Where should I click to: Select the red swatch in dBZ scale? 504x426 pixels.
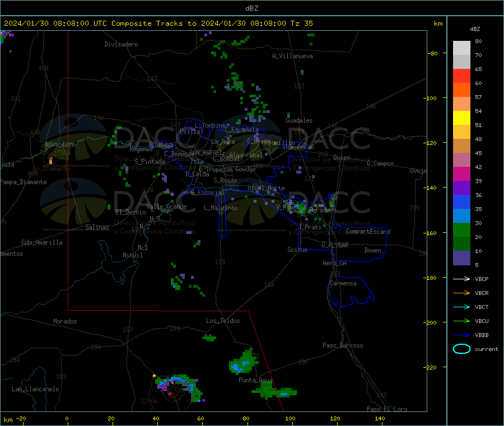[x=461, y=76]
